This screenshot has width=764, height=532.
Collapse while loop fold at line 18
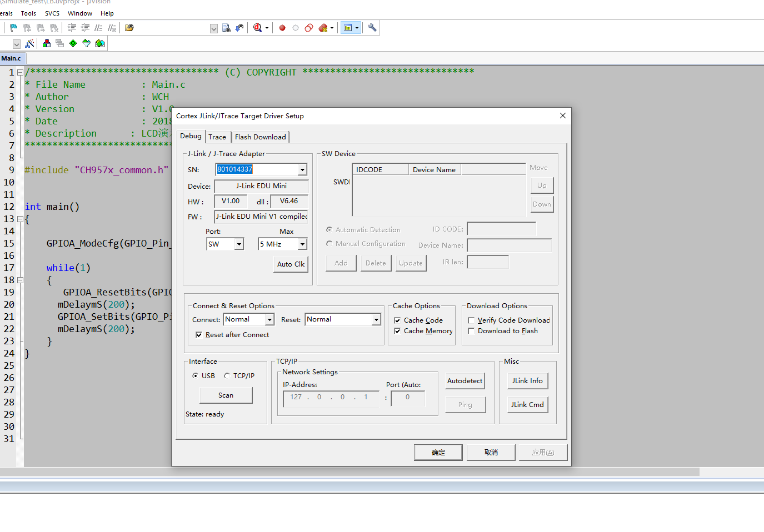(x=20, y=280)
